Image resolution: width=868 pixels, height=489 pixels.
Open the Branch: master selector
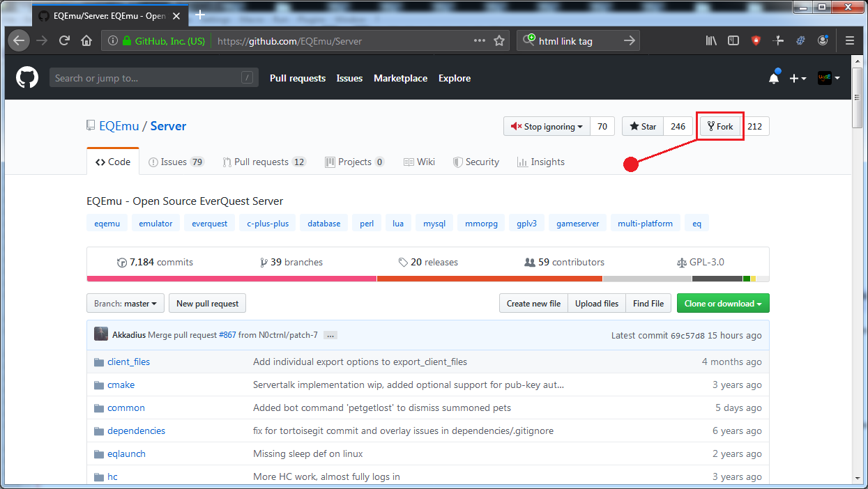pyautogui.click(x=125, y=304)
